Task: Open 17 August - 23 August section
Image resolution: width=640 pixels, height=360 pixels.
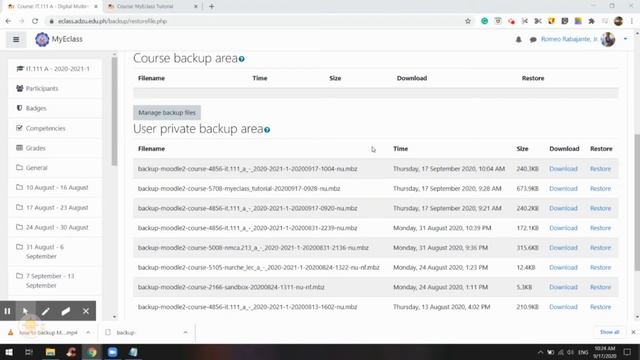Action: tap(55, 207)
